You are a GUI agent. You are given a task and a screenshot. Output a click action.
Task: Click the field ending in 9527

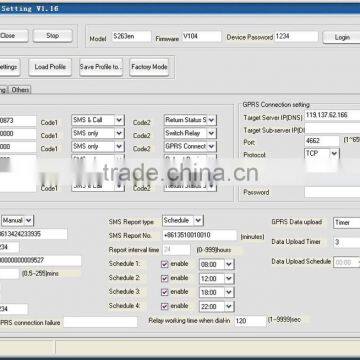[40, 261]
